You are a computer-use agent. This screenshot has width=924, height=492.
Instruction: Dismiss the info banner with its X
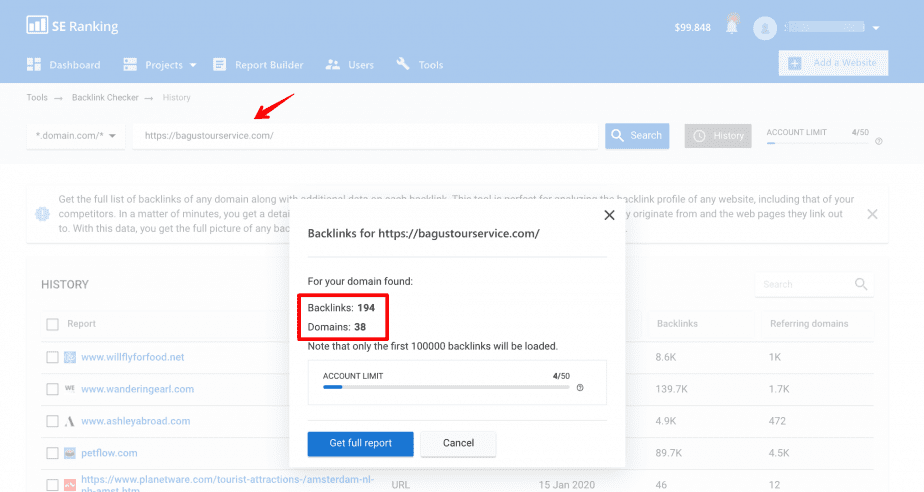tap(872, 214)
